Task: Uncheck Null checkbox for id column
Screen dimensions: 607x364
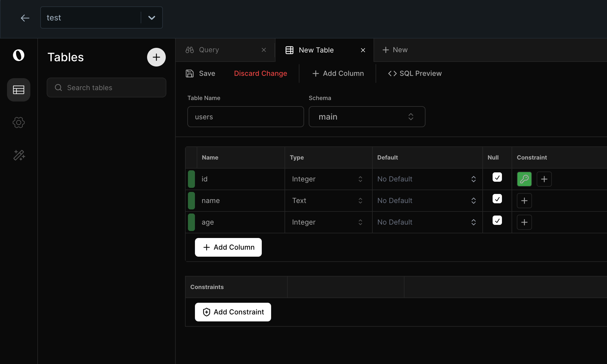Action: coord(497,177)
